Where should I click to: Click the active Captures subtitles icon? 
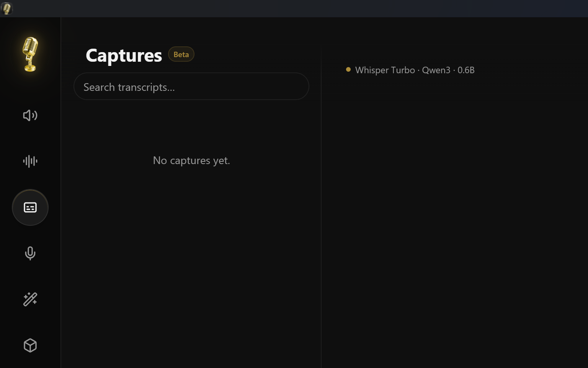click(30, 207)
